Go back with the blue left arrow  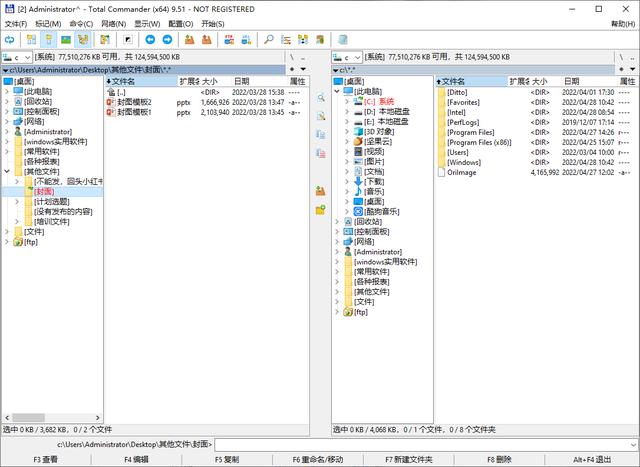(x=150, y=40)
